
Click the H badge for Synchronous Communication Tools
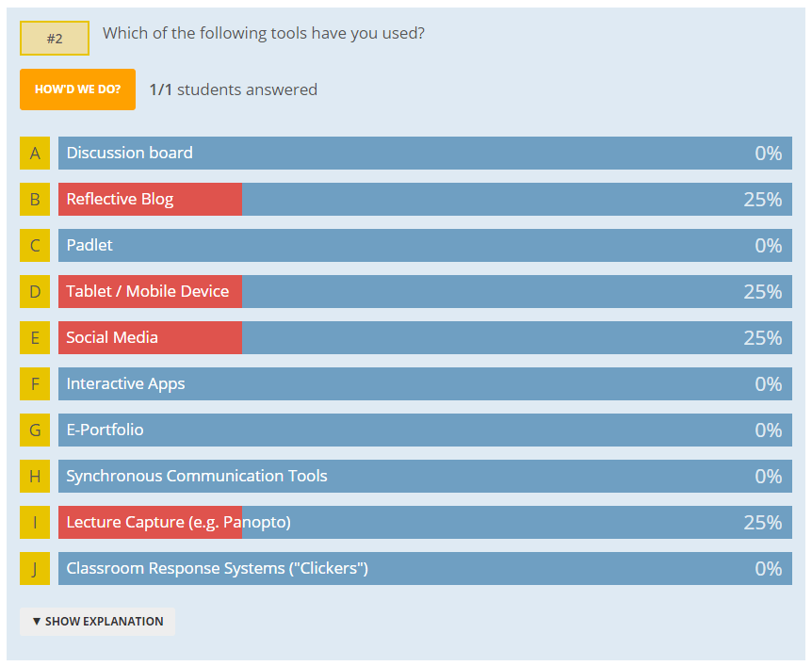click(37, 477)
